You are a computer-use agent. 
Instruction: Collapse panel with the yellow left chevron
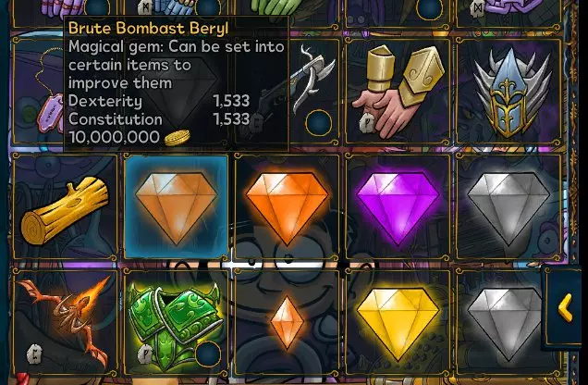566,307
